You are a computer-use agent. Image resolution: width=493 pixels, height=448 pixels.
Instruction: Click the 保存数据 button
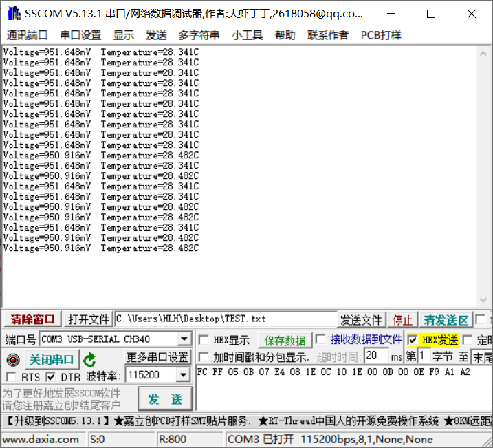tap(285, 341)
